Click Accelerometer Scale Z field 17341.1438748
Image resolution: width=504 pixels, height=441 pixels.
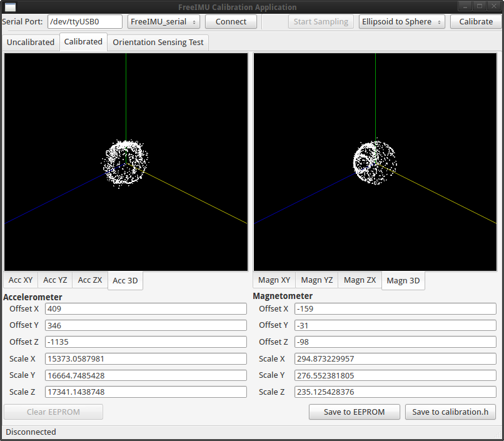pos(146,392)
